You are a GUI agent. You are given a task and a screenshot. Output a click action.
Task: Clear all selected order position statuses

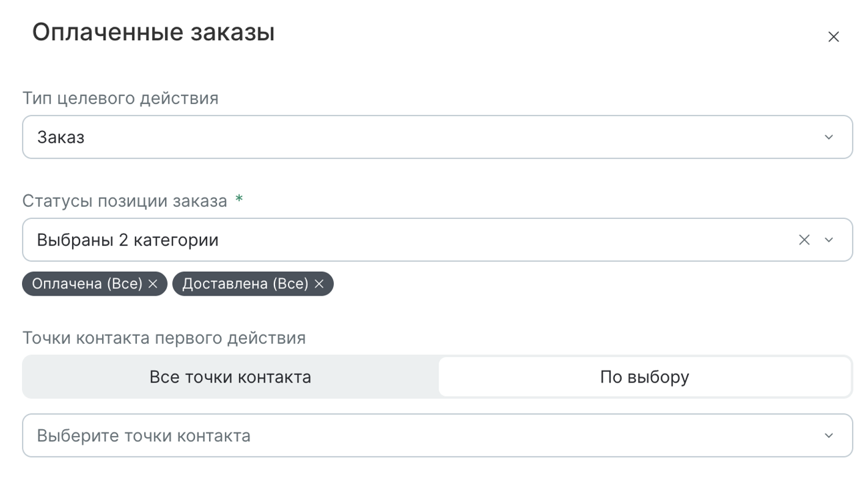[x=804, y=240]
